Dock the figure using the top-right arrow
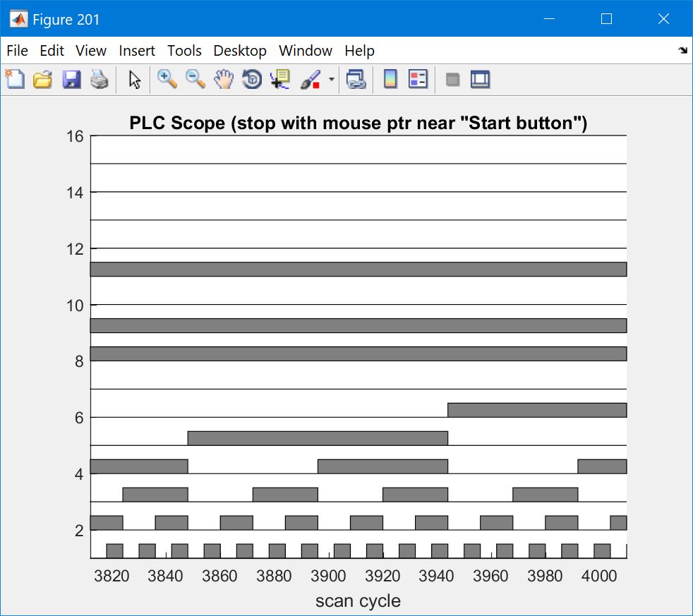 [682, 51]
